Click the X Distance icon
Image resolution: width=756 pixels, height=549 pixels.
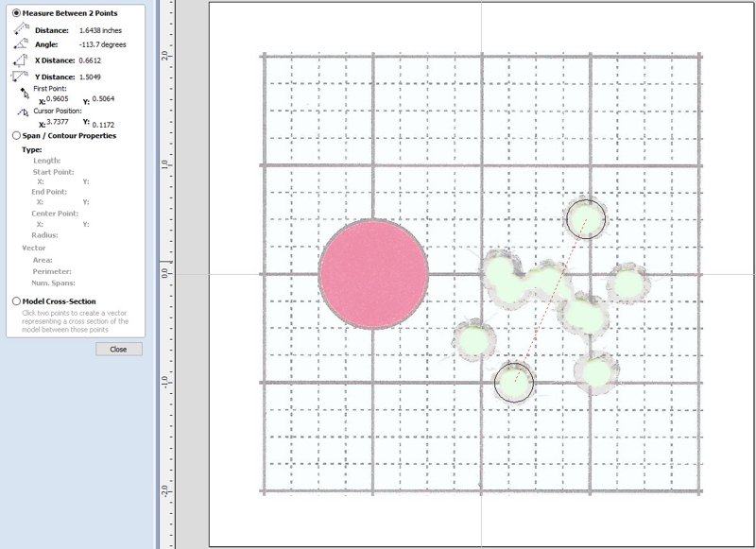tap(20, 60)
